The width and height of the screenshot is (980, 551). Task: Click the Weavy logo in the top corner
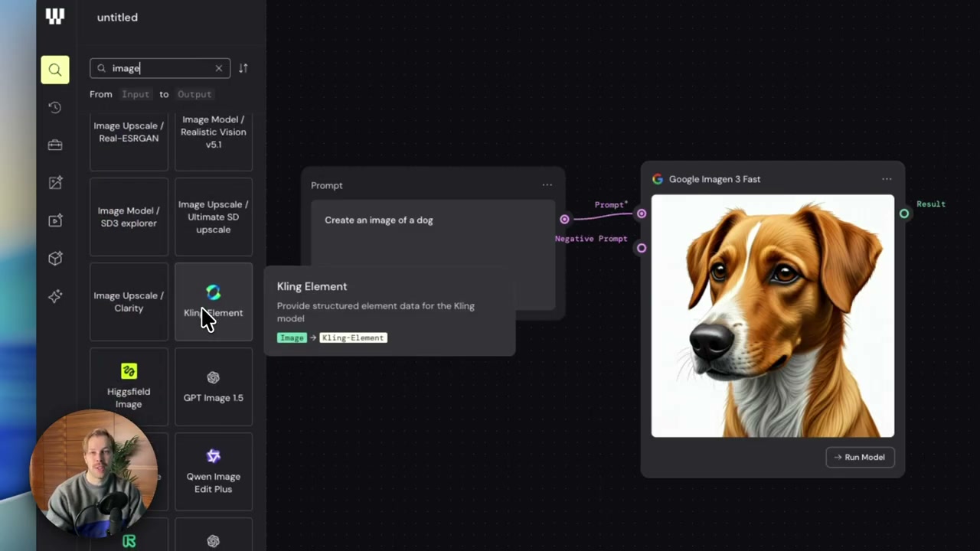click(x=55, y=17)
